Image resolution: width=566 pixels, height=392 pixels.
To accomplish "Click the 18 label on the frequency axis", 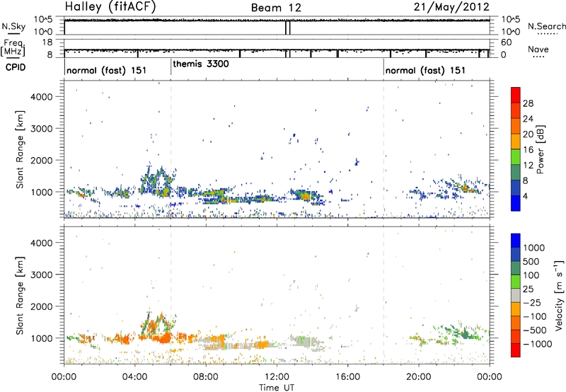I will (x=47, y=42).
